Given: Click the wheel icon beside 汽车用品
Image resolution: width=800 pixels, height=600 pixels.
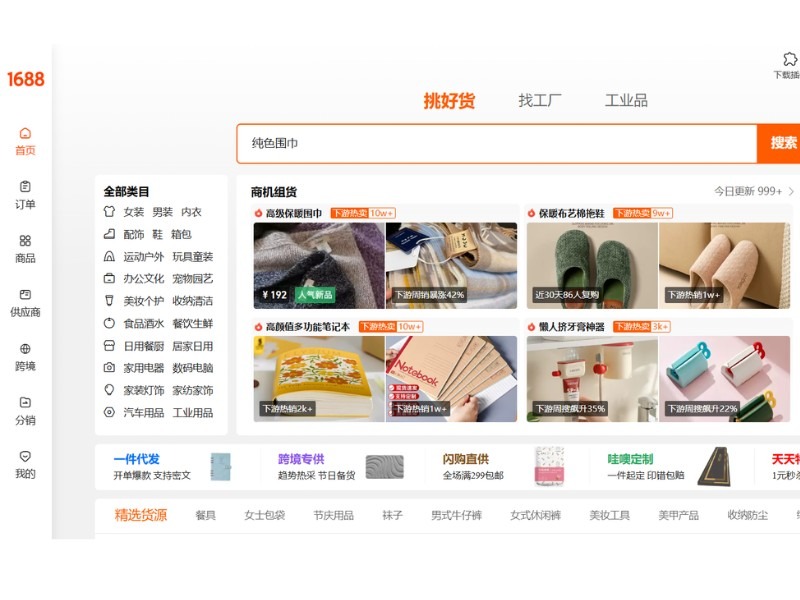Looking at the screenshot, I should click(x=109, y=412).
